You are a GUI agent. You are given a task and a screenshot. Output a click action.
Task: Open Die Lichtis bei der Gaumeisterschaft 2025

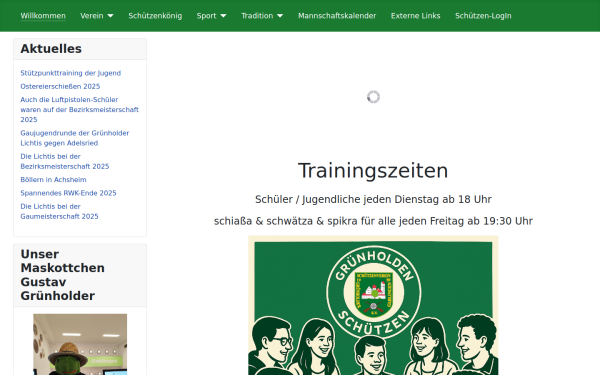(59, 211)
